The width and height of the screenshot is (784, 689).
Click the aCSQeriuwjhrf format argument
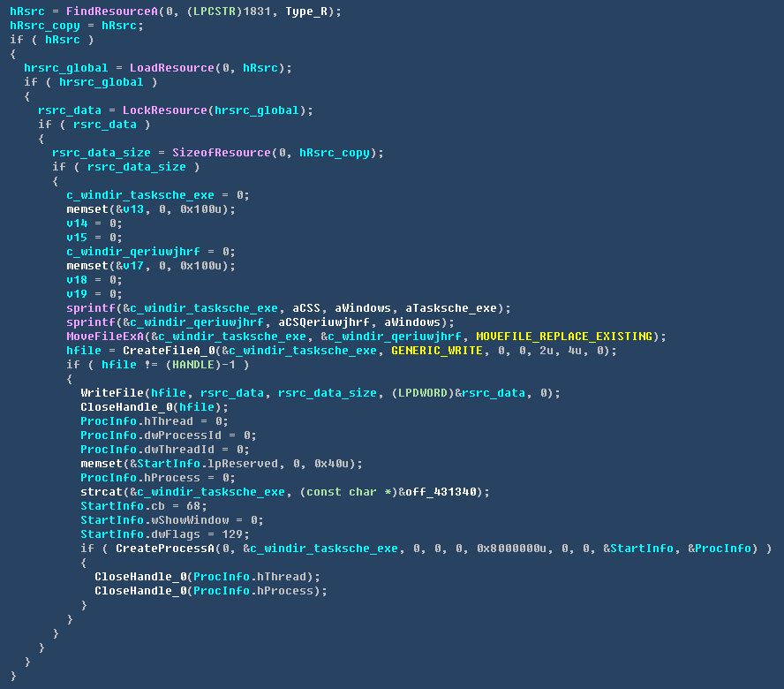click(x=323, y=322)
